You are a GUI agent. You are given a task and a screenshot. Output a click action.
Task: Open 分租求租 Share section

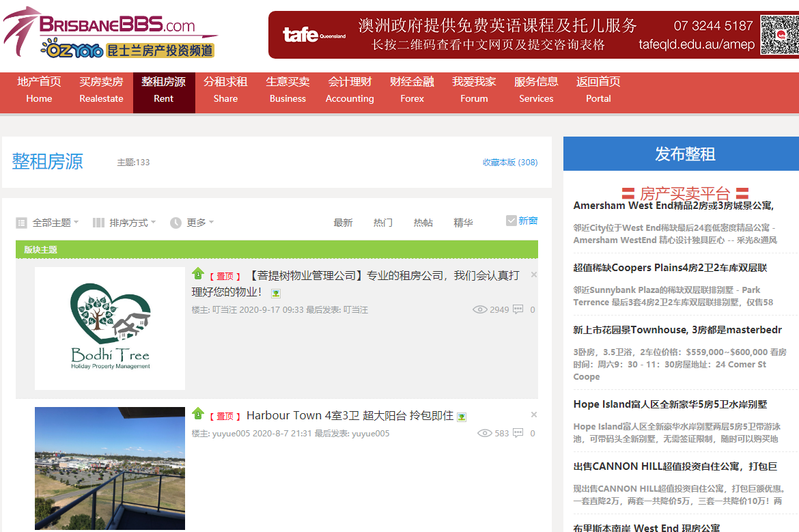point(226,89)
